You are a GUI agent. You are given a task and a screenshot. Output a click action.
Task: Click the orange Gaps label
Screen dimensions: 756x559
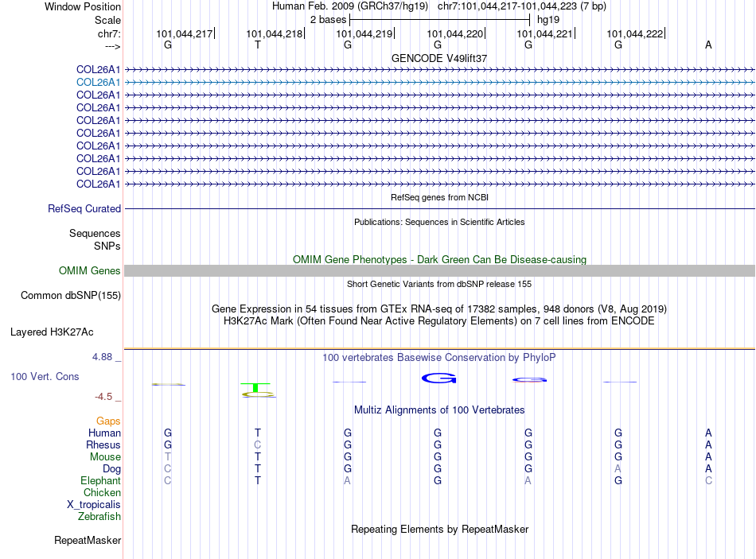(108, 421)
